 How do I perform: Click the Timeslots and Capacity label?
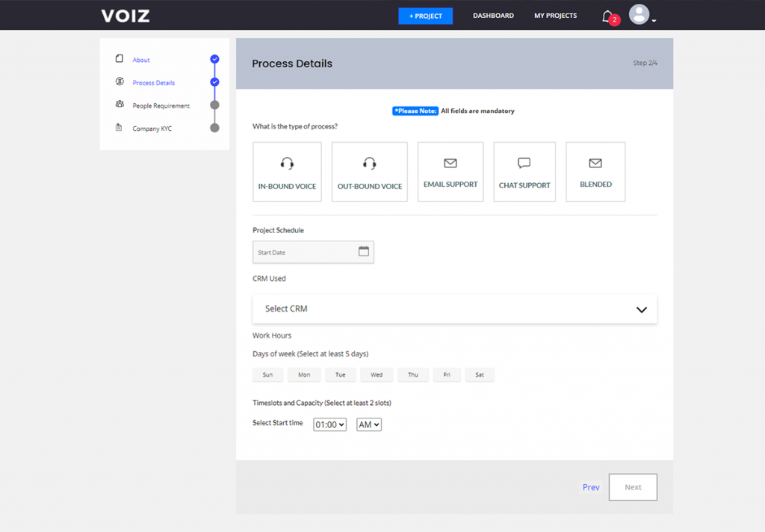point(322,403)
